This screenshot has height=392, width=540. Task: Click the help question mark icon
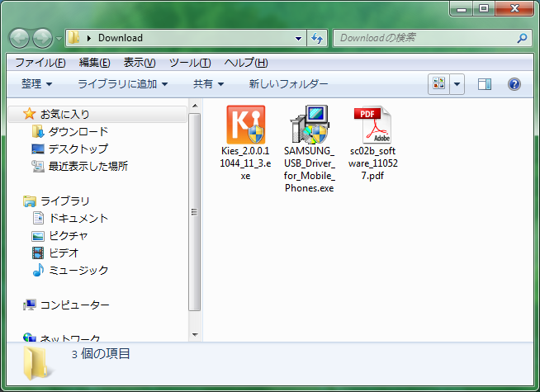[514, 84]
